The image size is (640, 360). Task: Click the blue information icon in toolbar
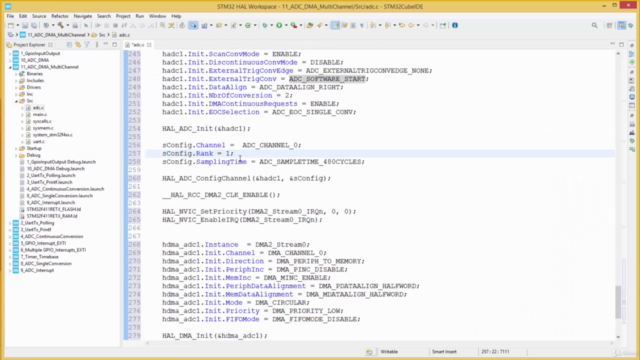[455, 25]
